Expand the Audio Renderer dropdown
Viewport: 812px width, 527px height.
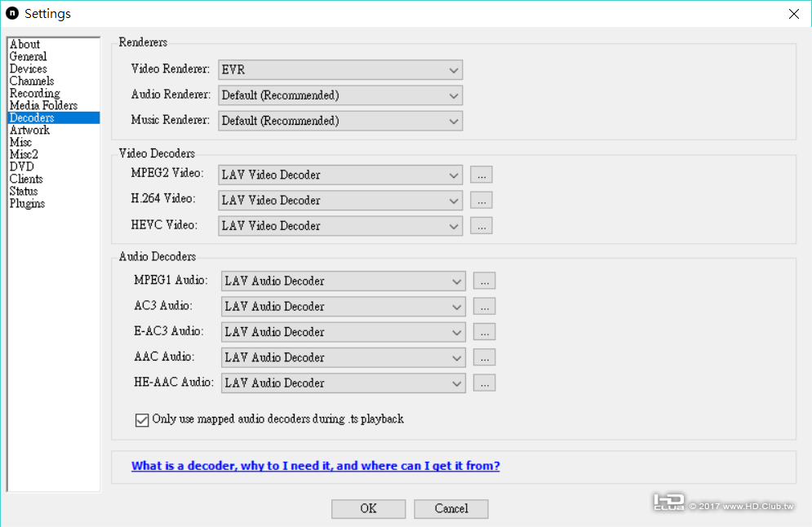click(x=340, y=95)
